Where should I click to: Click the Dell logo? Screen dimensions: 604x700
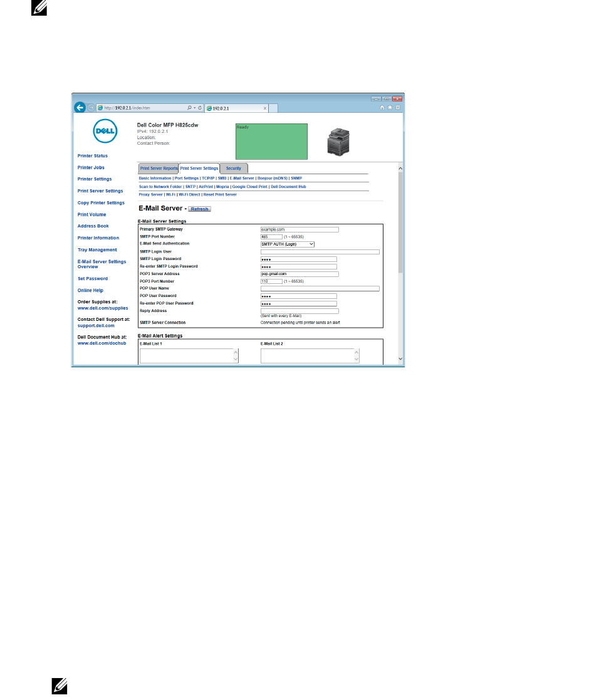point(105,131)
